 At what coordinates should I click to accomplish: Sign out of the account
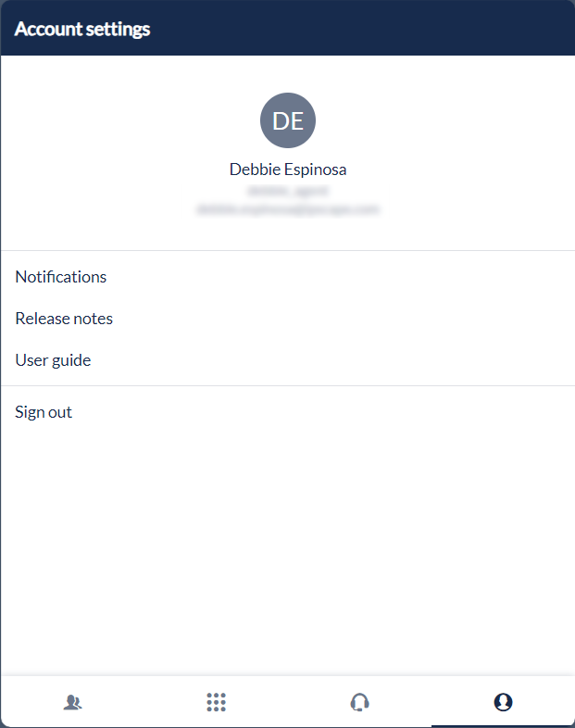[44, 412]
